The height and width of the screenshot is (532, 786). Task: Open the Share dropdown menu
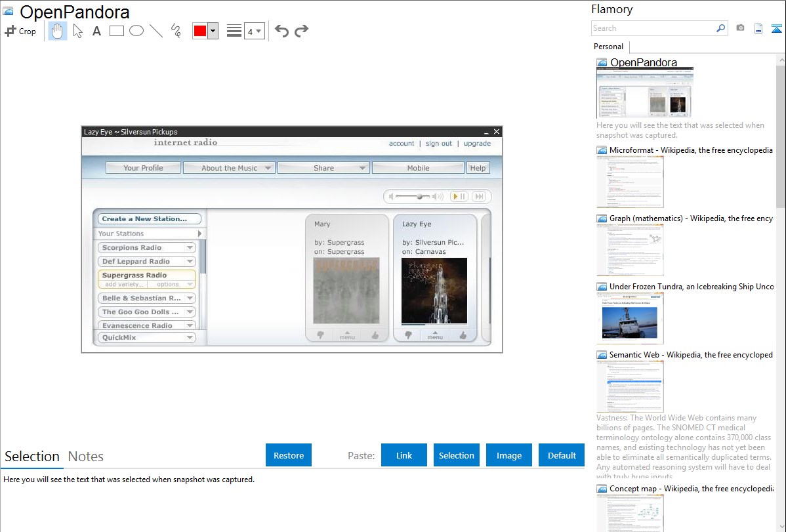coord(324,168)
